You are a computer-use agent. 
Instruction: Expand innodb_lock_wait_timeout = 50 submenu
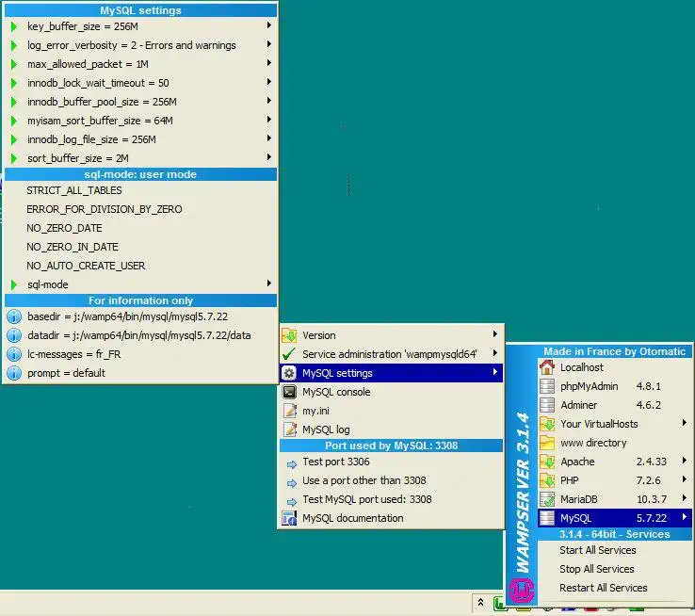coord(140,83)
